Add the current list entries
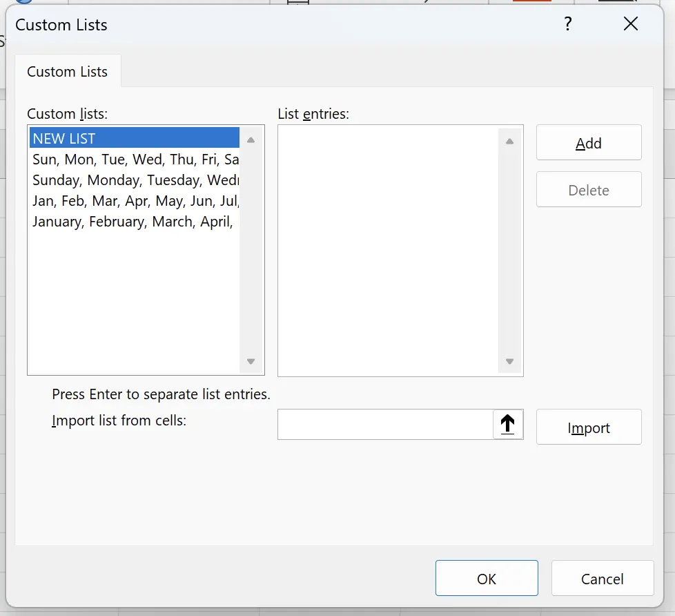The image size is (675, 616). tap(588, 142)
